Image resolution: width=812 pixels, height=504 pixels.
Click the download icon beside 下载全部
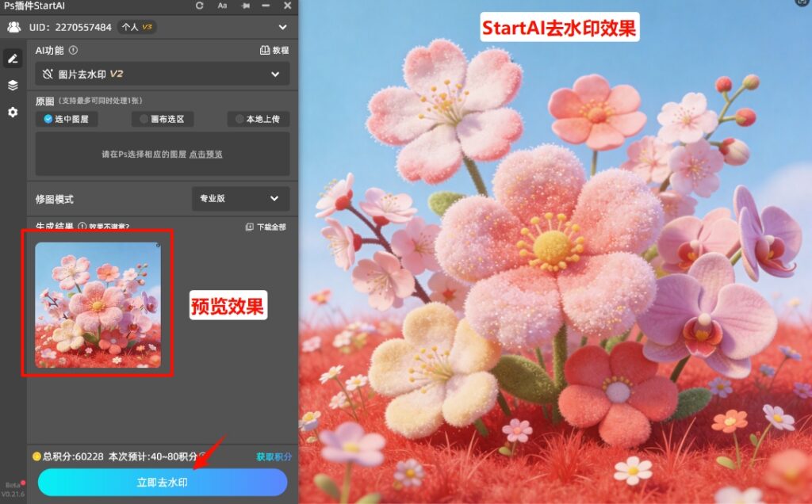248,227
